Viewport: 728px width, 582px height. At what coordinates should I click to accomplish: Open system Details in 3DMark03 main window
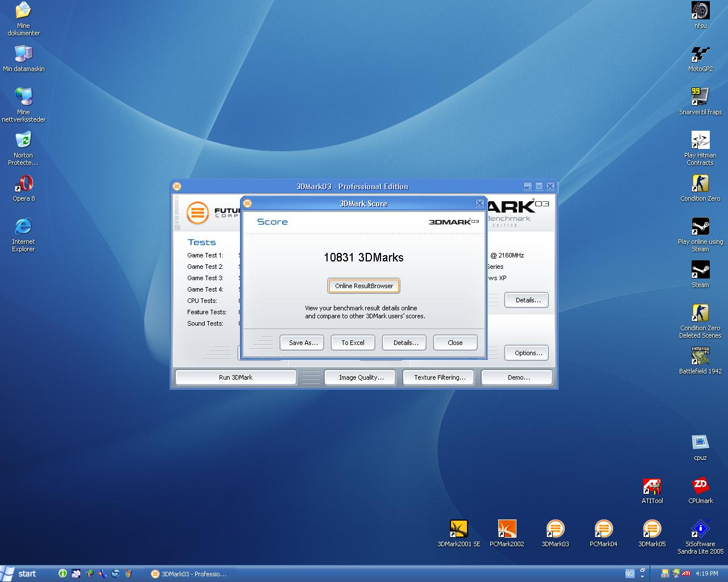pyautogui.click(x=527, y=300)
